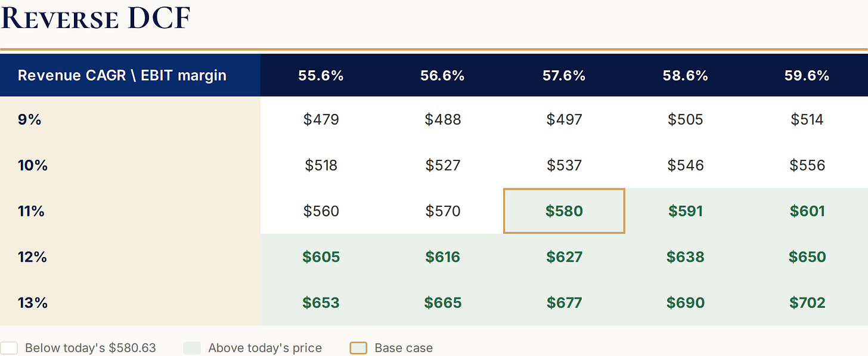Click the 'Below today's $580.63' legend text
This screenshot has width=868, height=356.
click(x=91, y=348)
